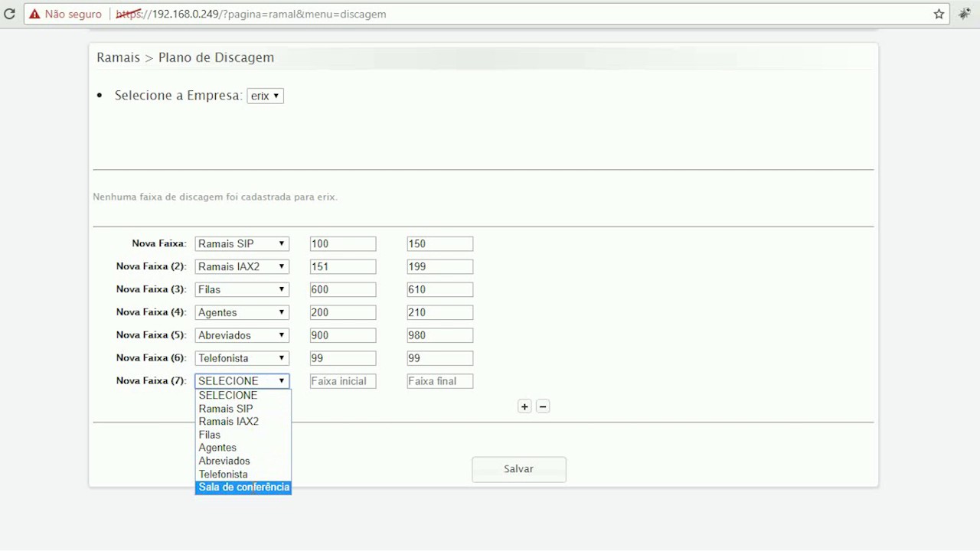This screenshot has width=980, height=551.
Task: Click the Telefonista row end field with 99
Action: click(x=440, y=358)
